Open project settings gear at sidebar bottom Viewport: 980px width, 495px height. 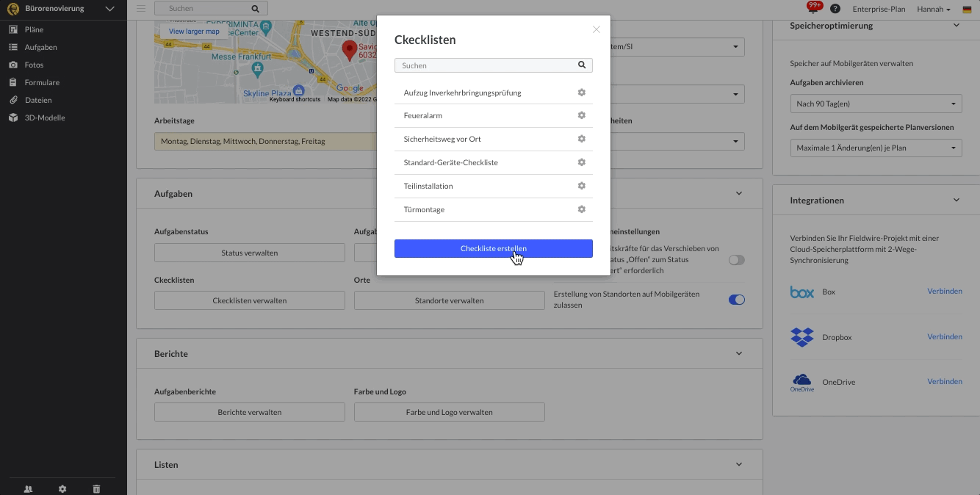(62, 489)
